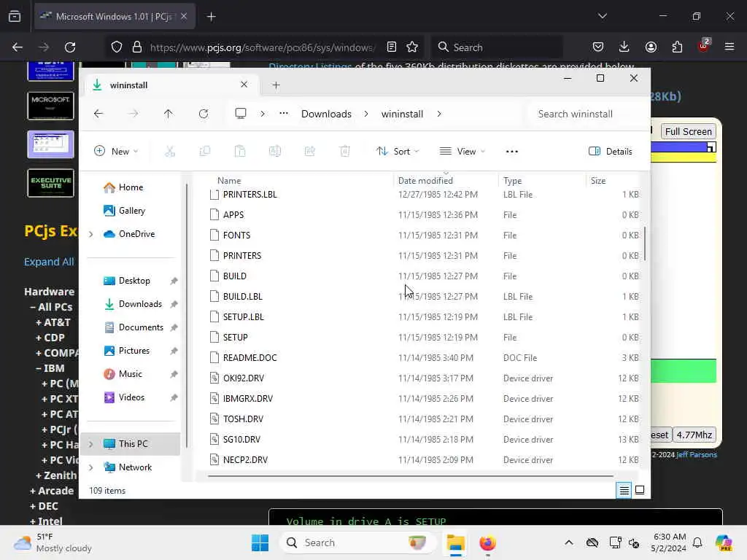Viewport: 747px width, 560px height.
Task: Click the Firefox URL address bar
Action: click(x=262, y=47)
